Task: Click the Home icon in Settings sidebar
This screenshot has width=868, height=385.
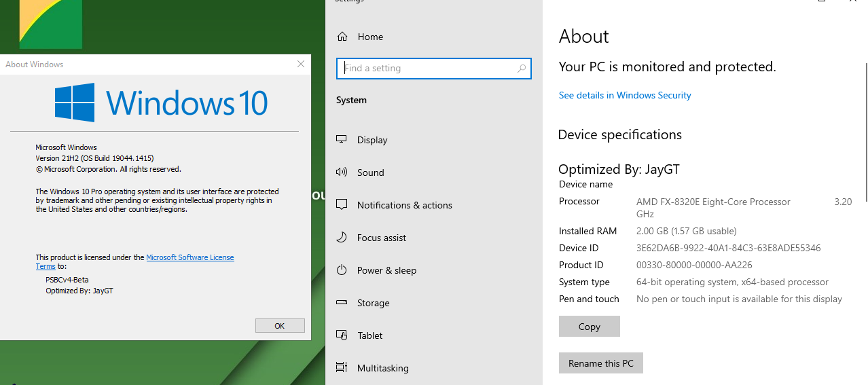Action: click(342, 37)
